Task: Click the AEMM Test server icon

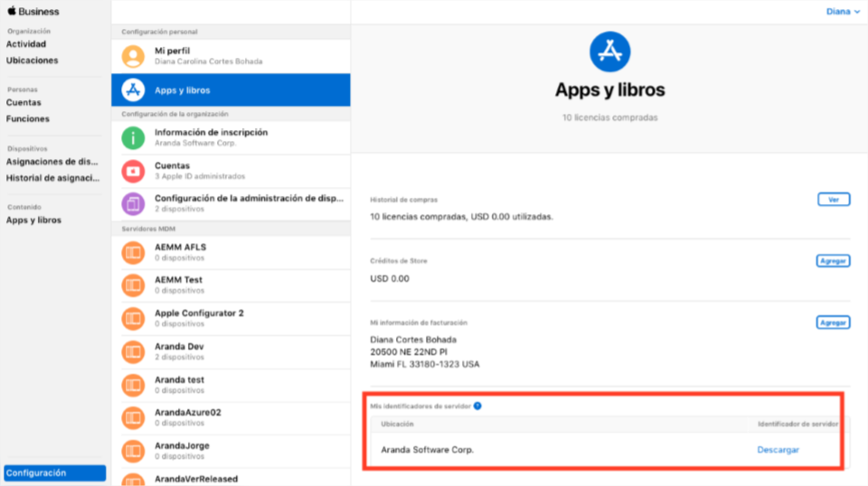Action: (x=133, y=285)
